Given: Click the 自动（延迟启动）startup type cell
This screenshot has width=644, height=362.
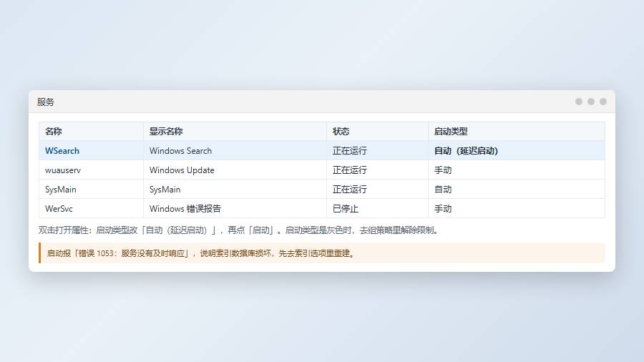Looking at the screenshot, I should click(516, 151).
